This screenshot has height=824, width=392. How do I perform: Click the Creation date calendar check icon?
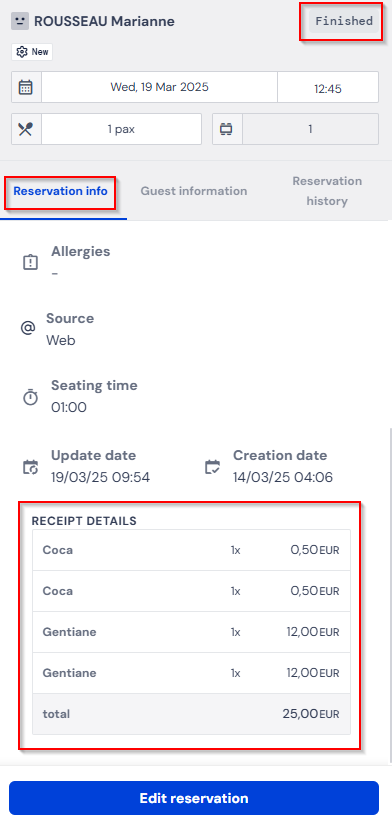[x=212, y=467]
